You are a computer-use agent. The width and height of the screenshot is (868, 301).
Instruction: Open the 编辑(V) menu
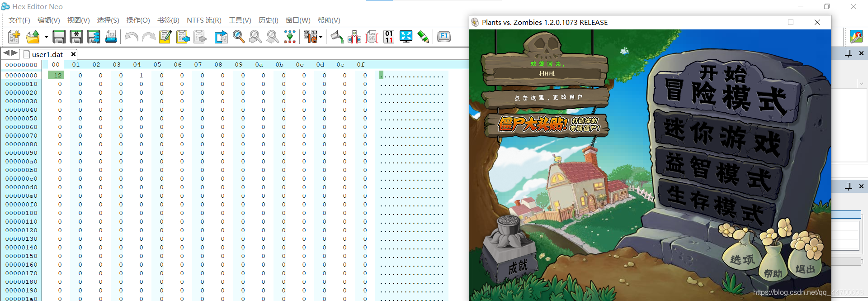click(x=49, y=20)
